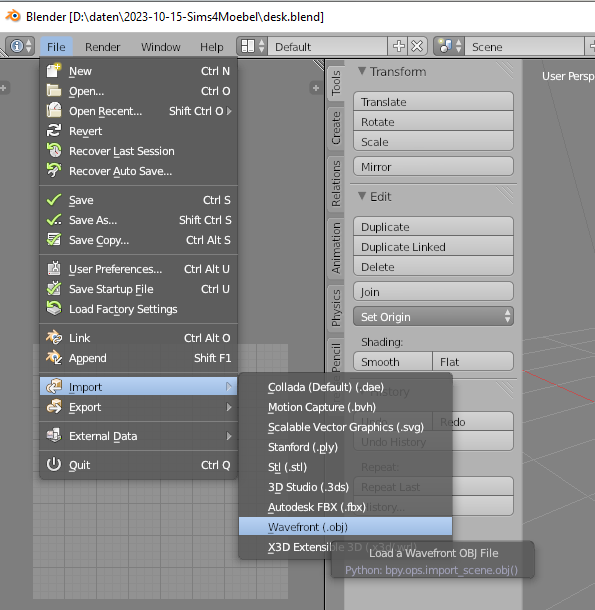Open the Import submenu arrow
This screenshot has width=595, height=610.
tap(229, 387)
